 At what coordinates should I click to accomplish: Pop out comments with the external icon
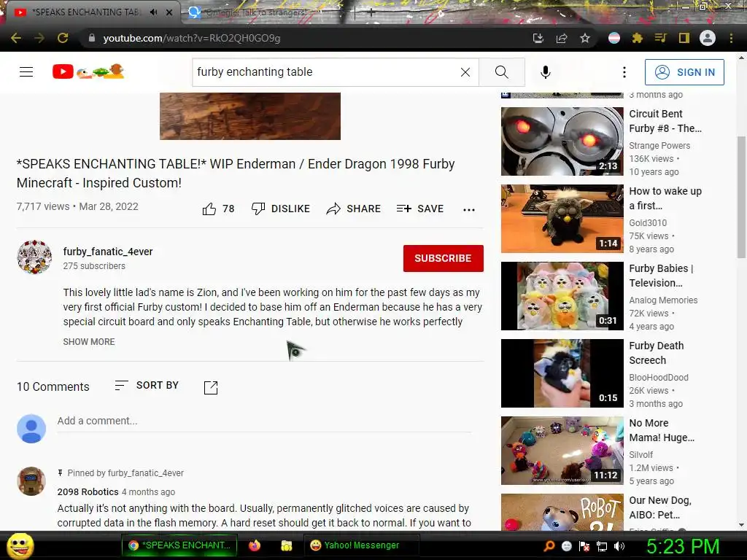[x=211, y=388]
